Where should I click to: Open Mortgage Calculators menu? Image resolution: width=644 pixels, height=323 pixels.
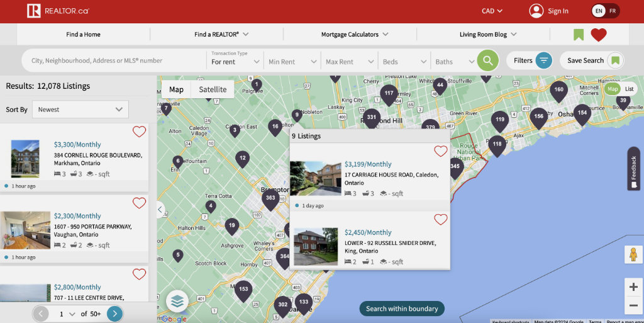tap(355, 35)
